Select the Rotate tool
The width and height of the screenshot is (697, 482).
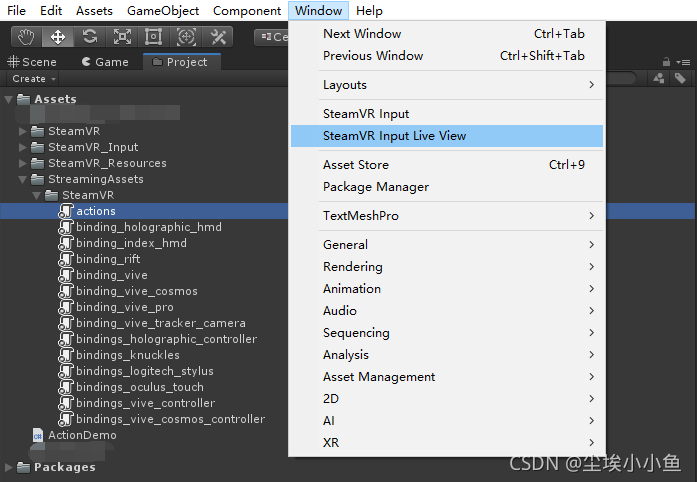[x=90, y=37]
